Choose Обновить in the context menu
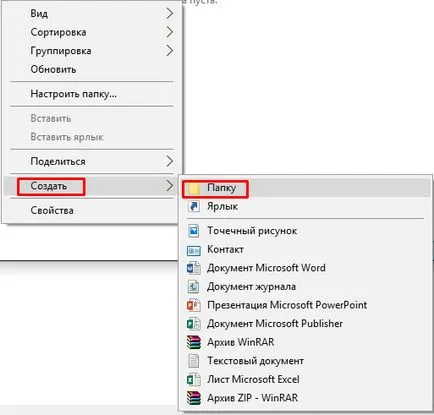Image resolution: width=434 pixels, height=415 pixels. pos(92,69)
